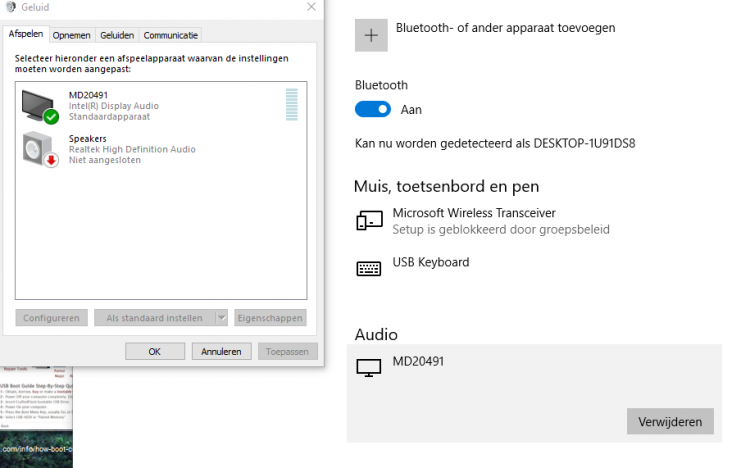Close the Geluid dialog window

coord(311,7)
